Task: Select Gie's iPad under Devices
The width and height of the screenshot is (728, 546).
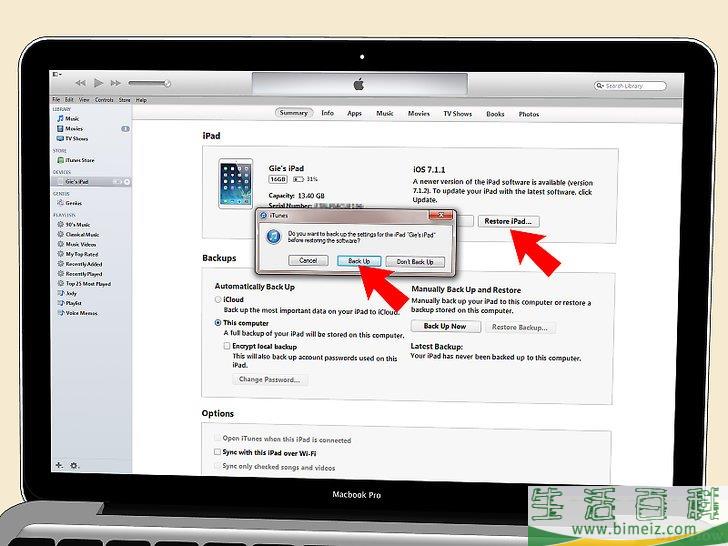Action: [x=91, y=182]
